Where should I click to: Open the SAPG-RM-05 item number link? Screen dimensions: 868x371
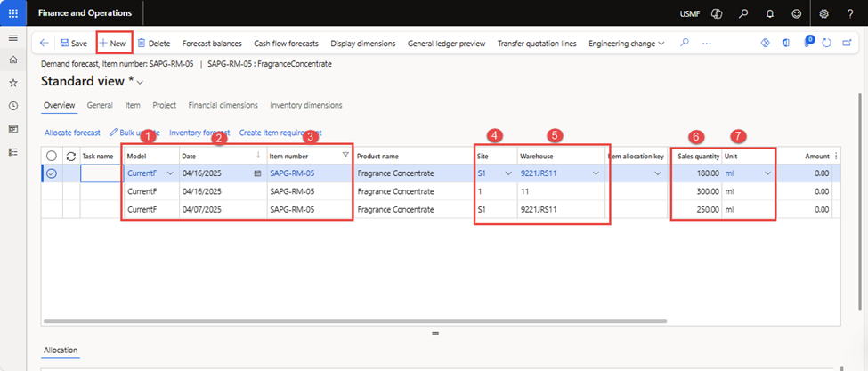[292, 173]
